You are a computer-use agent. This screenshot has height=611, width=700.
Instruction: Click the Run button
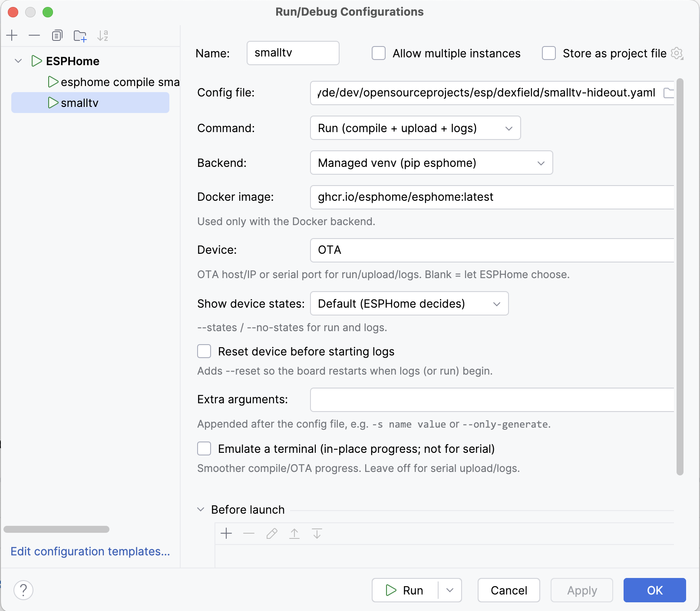[405, 590]
